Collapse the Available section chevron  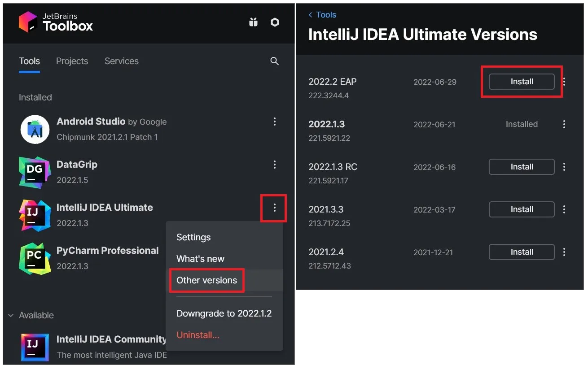11,316
